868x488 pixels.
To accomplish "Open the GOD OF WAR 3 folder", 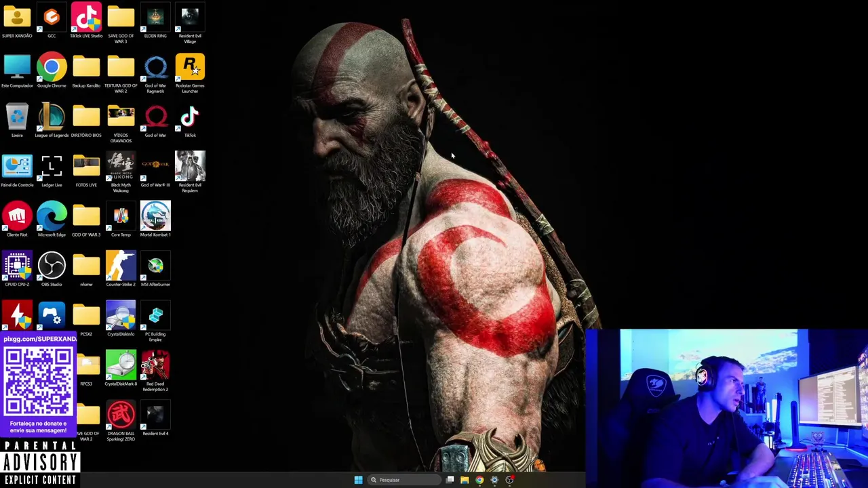I will point(86,220).
